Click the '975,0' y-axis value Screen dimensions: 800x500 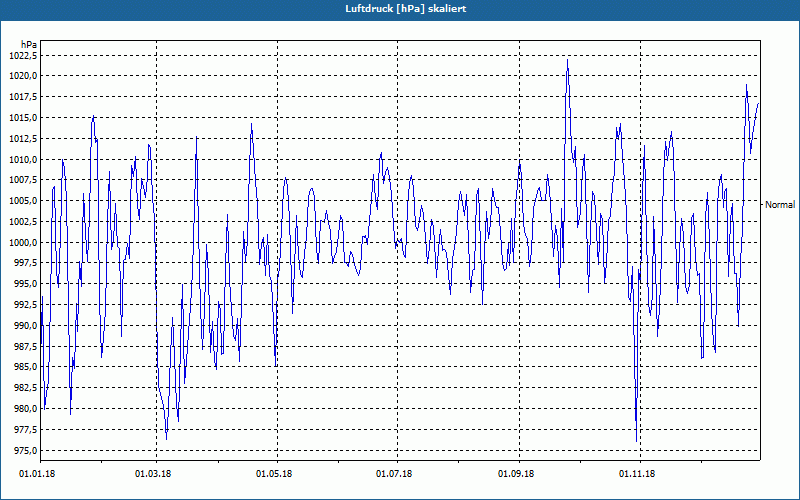[25, 451]
